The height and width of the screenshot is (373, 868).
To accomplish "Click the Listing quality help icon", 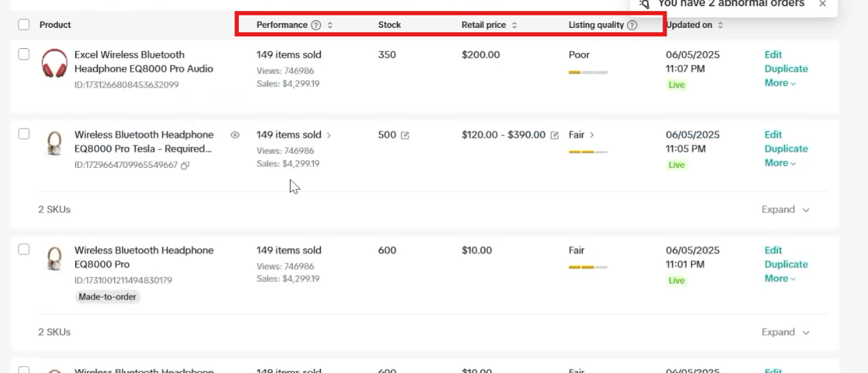I will click(632, 25).
